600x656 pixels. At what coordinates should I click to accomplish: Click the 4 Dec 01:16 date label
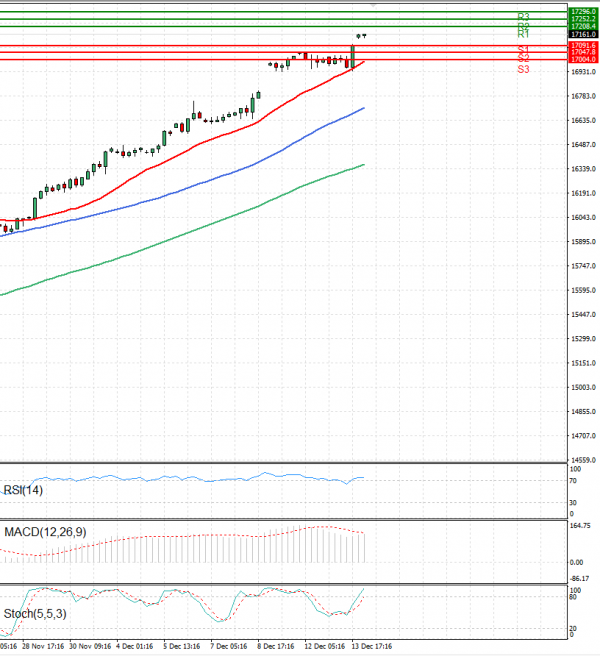point(135,646)
